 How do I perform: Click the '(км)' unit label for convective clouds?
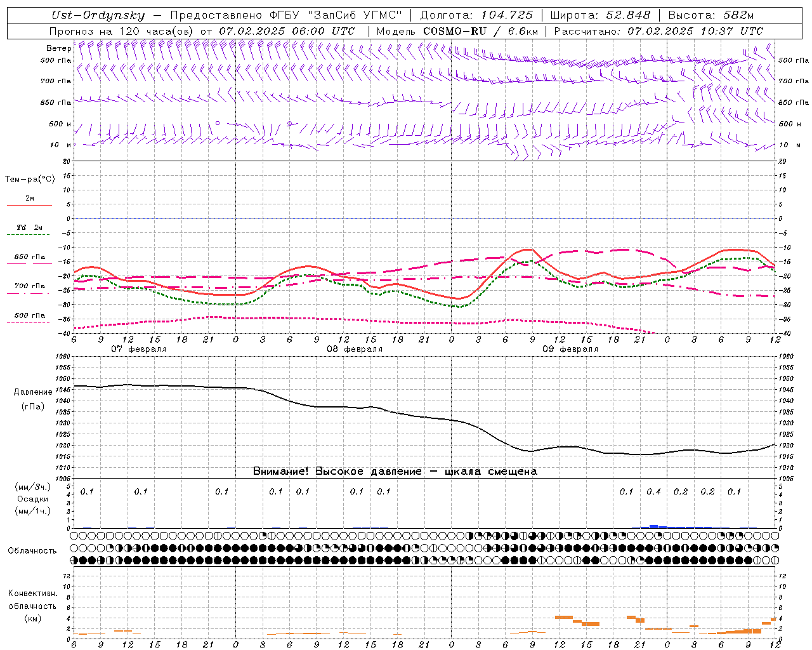(33, 618)
